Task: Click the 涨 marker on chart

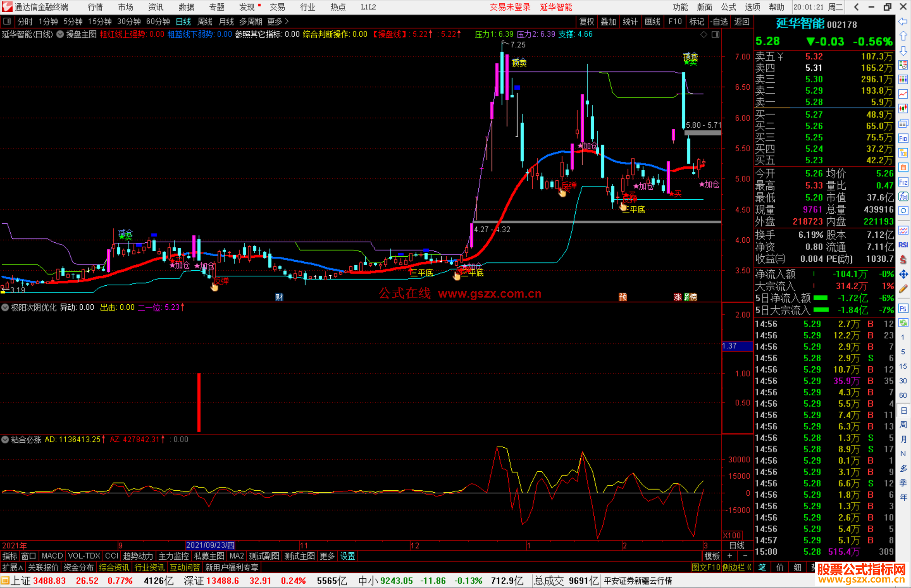Action: tap(677, 297)
